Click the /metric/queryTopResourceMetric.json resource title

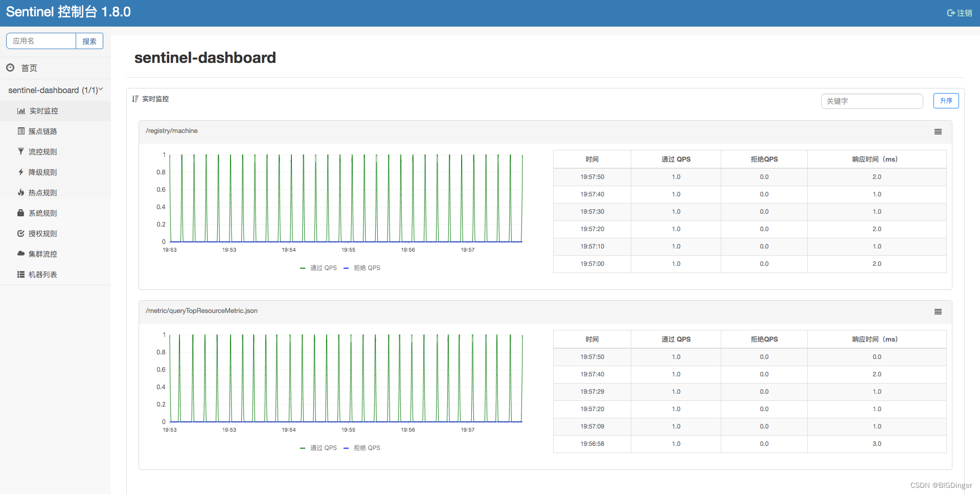[201, 311]
